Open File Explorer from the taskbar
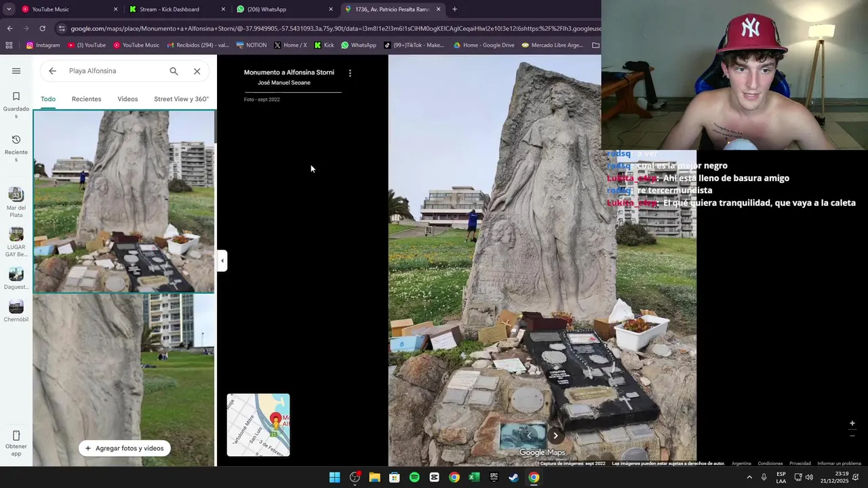Viewport: 868px width, 488px height. point(374,477)
